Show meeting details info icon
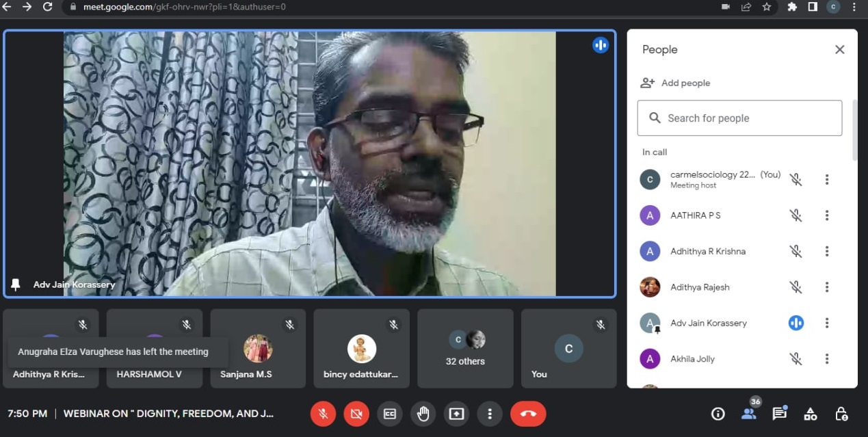 (x=718, y=414)
